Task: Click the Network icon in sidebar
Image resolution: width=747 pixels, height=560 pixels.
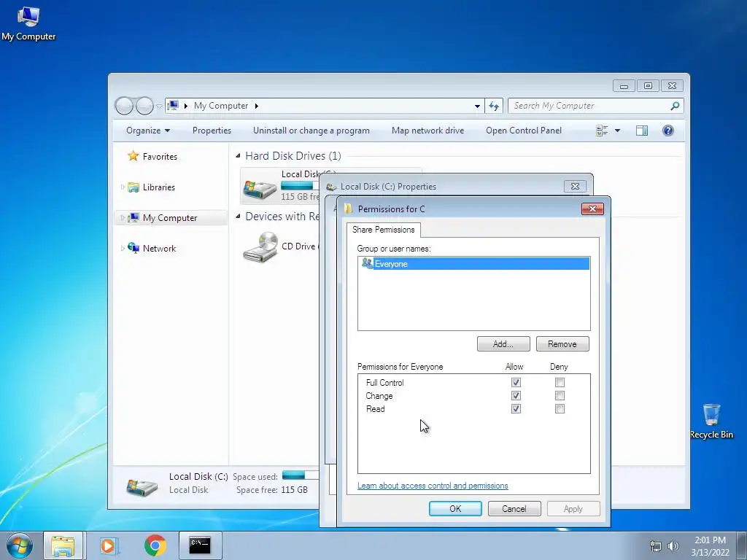Action: (x=133, y=248)
